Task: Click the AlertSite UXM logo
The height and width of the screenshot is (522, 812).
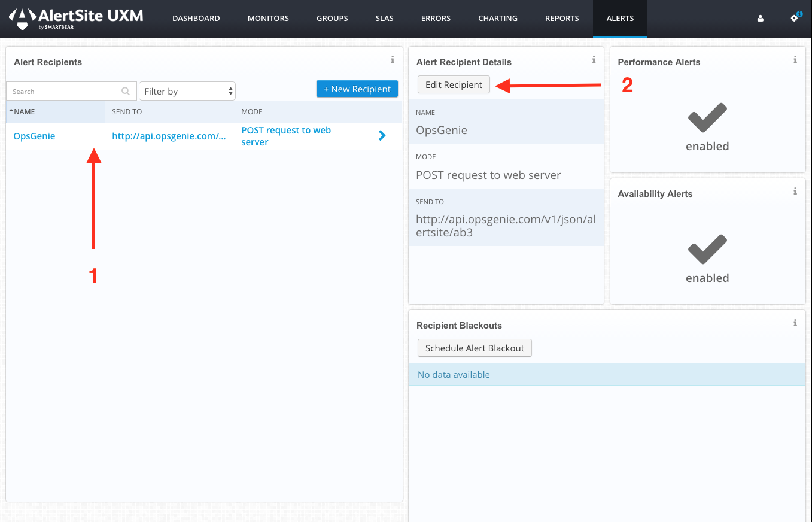Action: pyautogui.click(x=76, y=19)
